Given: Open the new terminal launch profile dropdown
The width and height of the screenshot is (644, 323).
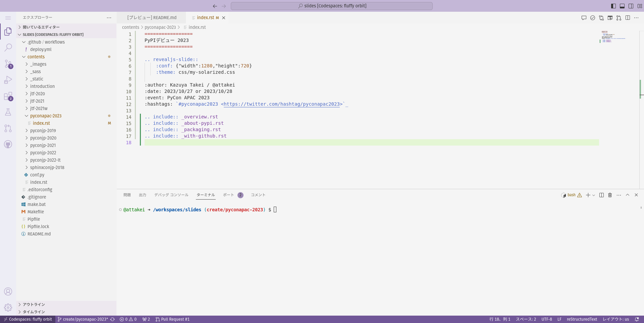Looking at the screenshot, I should click(x=594, y=195).
